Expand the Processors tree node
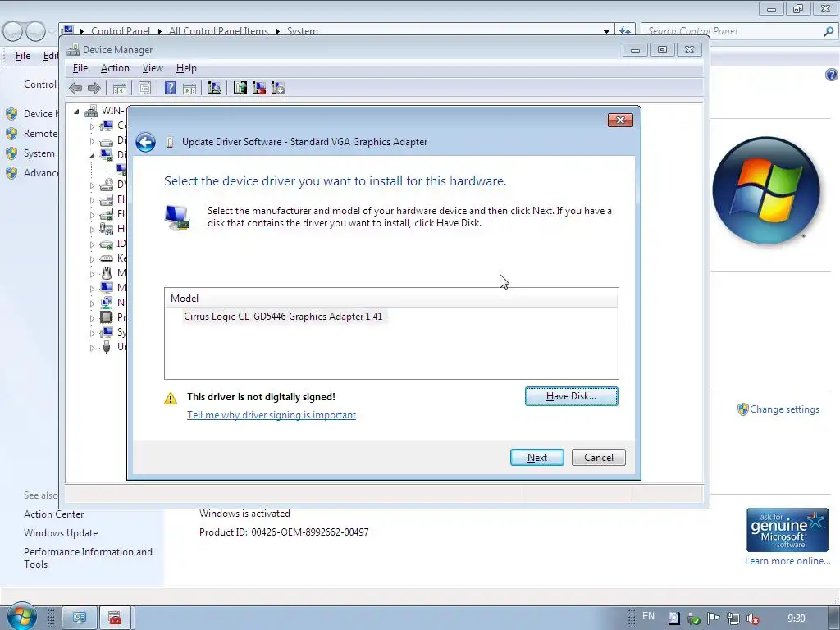 click(x=92, y=318)
